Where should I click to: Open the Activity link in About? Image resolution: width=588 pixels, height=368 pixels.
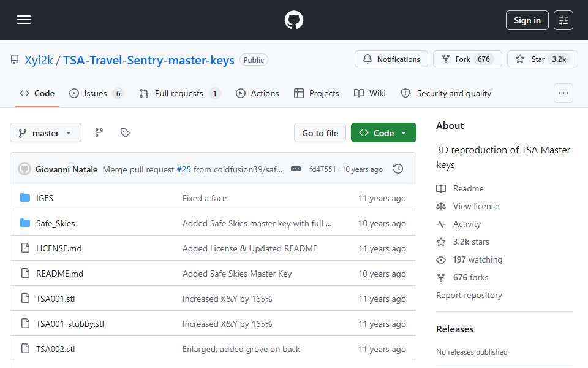[467, 224]
